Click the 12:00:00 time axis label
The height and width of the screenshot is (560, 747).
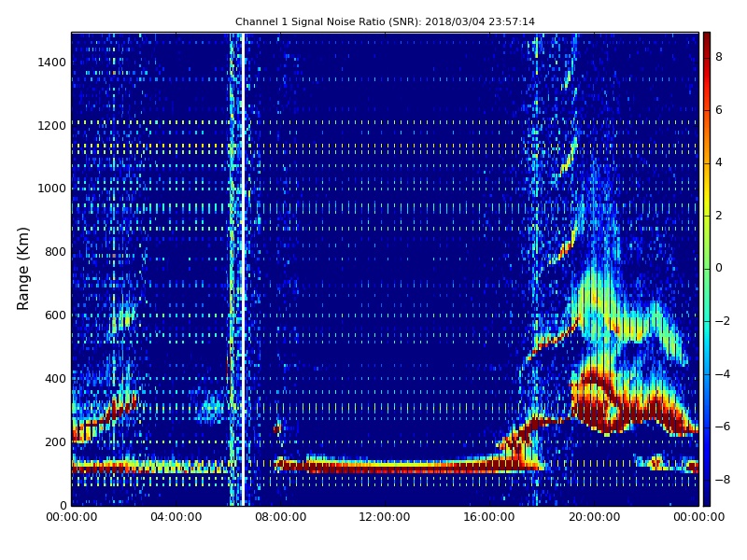coord(385,517)
